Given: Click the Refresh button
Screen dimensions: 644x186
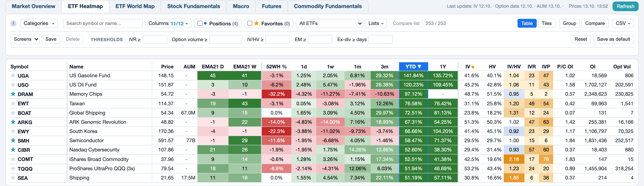Looking at the screenshot, I should pos(625,6).
